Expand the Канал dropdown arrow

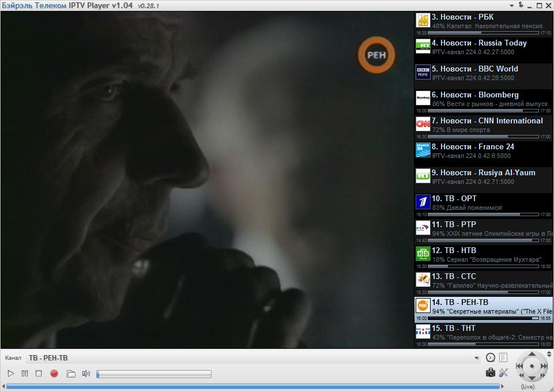click(x=477, y=358)
